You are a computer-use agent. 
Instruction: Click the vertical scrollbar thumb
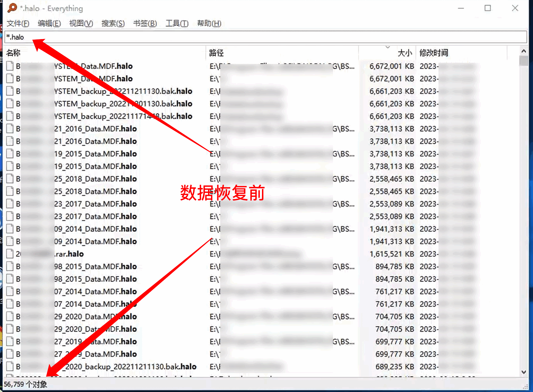pos(524,61)
